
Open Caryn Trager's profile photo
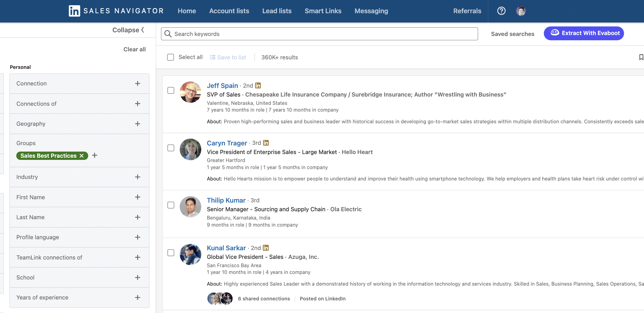(190, 149)
